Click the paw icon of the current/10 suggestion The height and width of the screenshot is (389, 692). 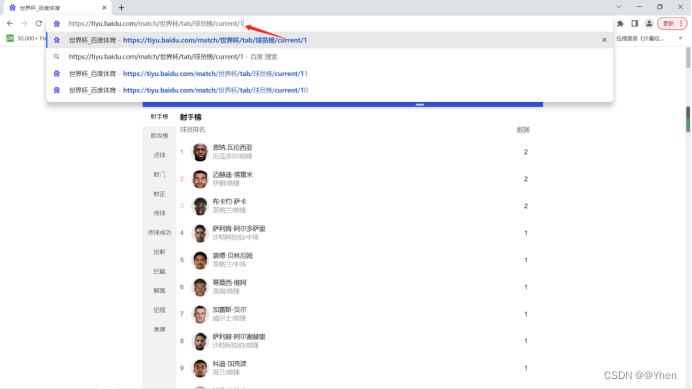(x=56, y=90)
